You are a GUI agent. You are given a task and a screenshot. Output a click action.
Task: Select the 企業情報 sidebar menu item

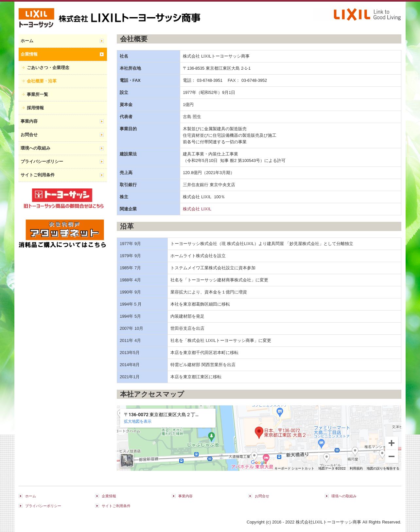tap(63, 54)
